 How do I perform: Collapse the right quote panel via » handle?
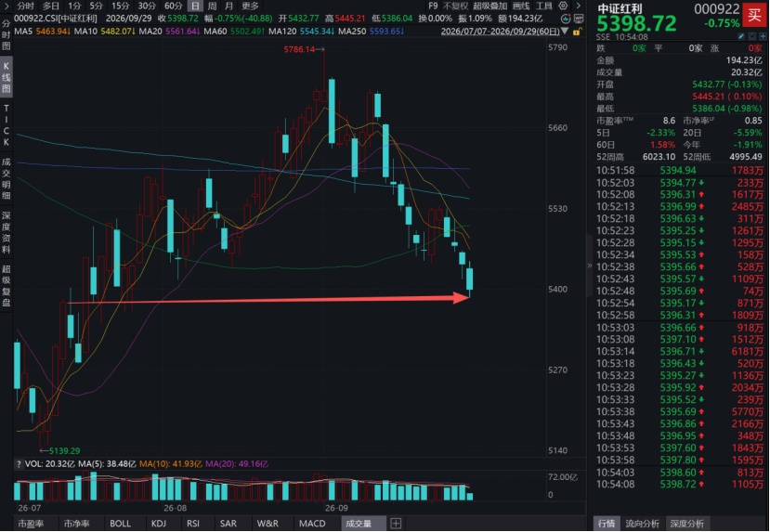[590, 266]
